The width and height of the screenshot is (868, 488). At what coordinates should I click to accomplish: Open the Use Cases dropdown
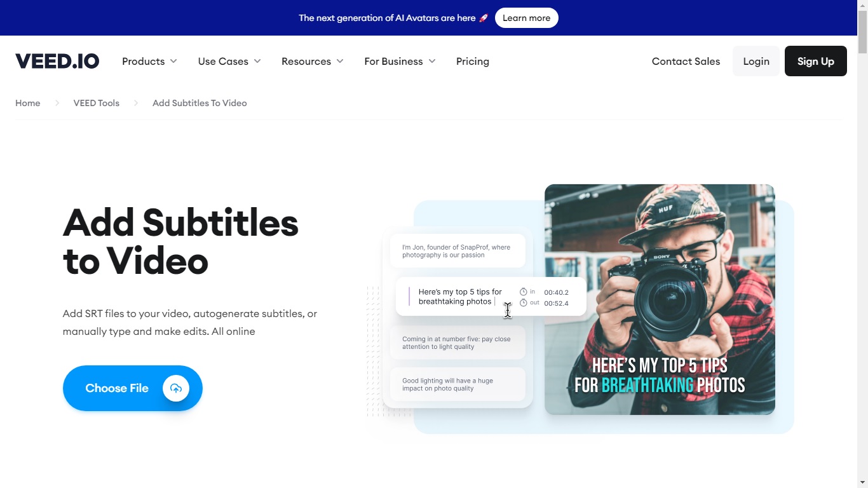coord(229,61)
